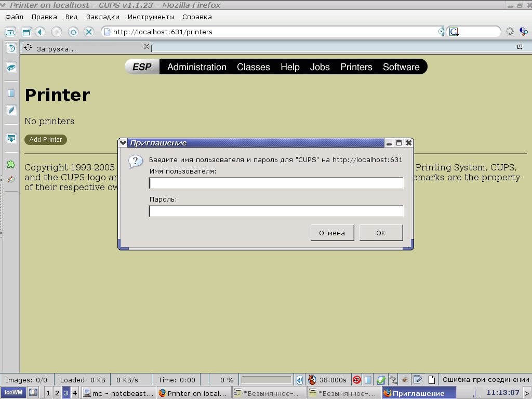Go to Printers in CUPS nav
This screenshot has width=532, height=399.
point(356,67)
